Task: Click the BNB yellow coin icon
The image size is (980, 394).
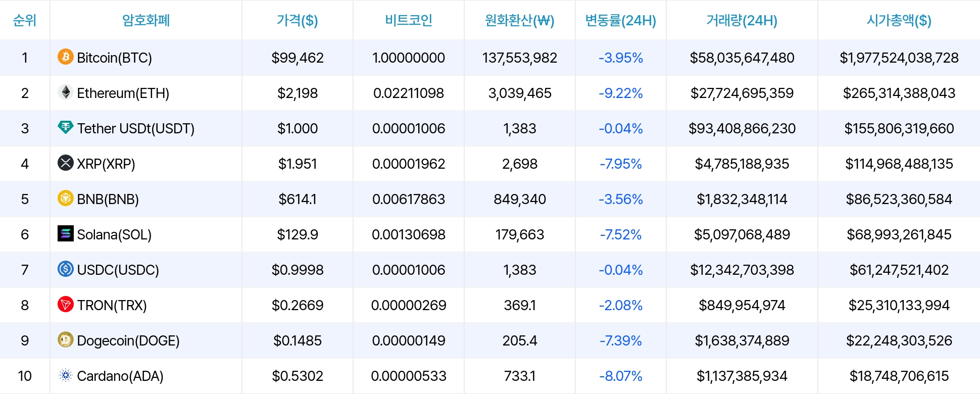Action: [x=65, y=199]
